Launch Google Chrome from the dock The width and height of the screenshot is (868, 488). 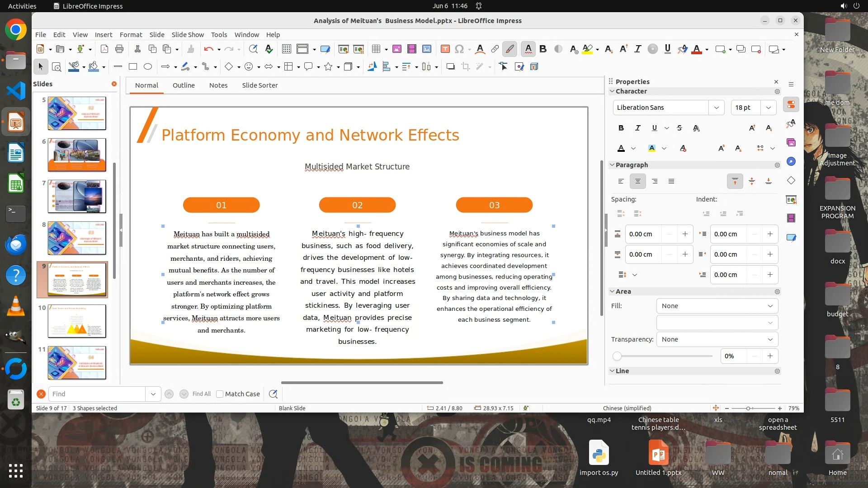16,30
